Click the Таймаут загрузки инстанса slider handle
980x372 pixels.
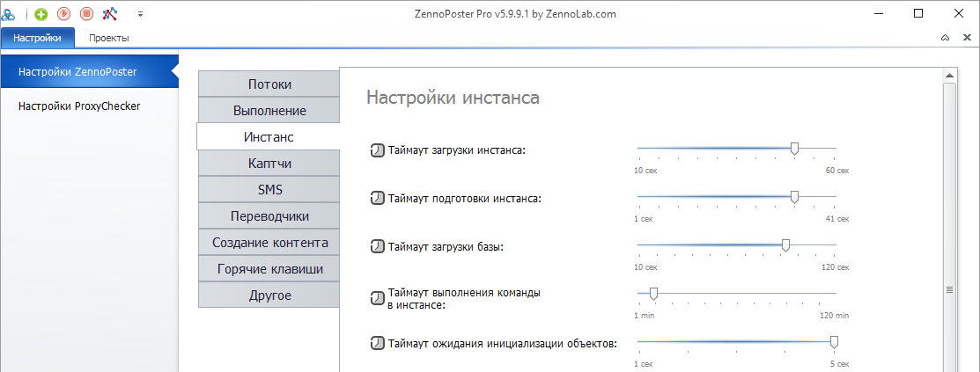(x=794, y=149)
